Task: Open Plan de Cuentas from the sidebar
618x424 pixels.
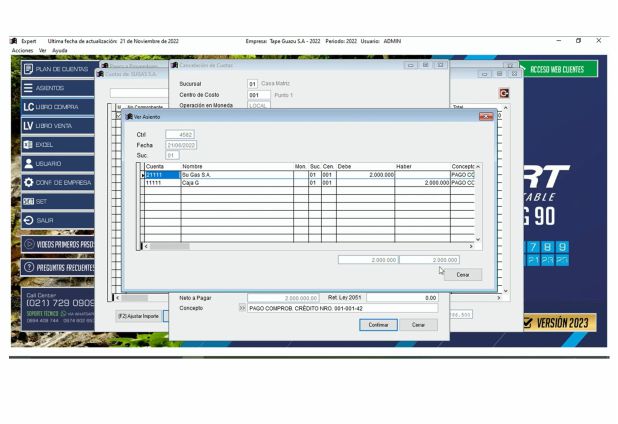Action: [58, 69]
